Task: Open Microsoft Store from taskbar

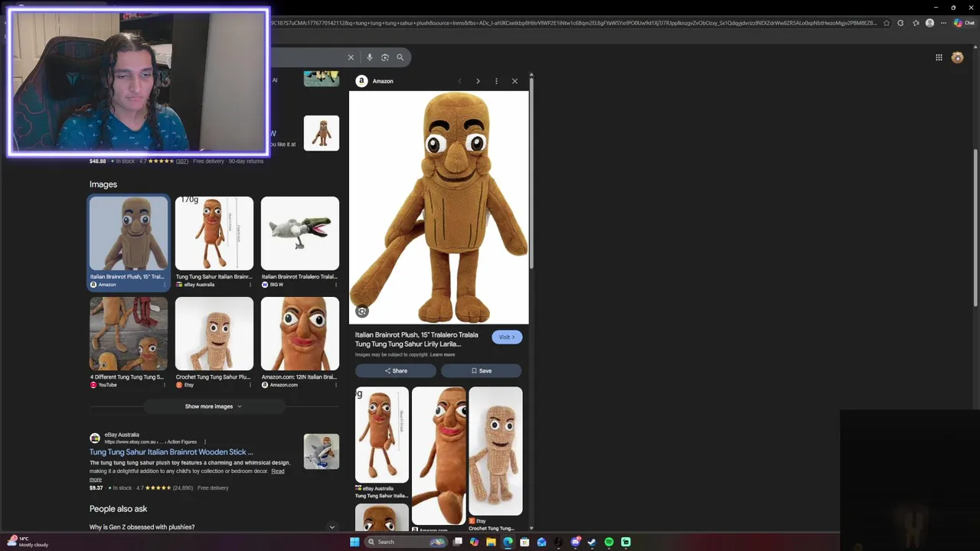Action: [524, 542]
